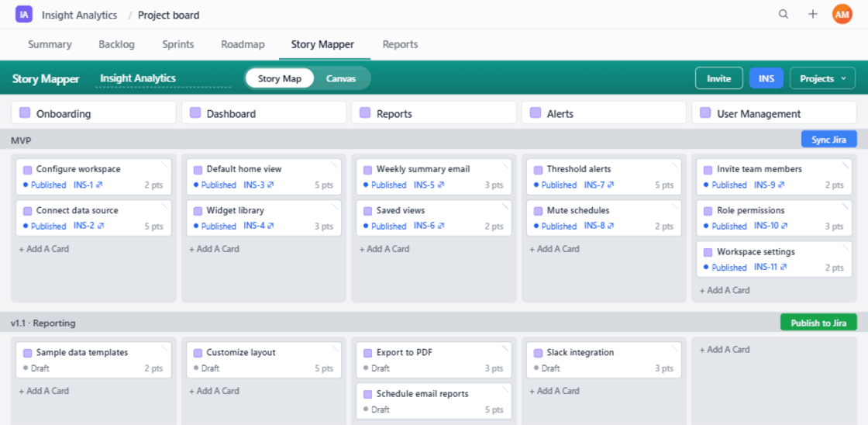Image resolution: width=868 pixels, height=425 pixels.
Task: Open the Customize layout card
Action: click(x=263, y=360)
